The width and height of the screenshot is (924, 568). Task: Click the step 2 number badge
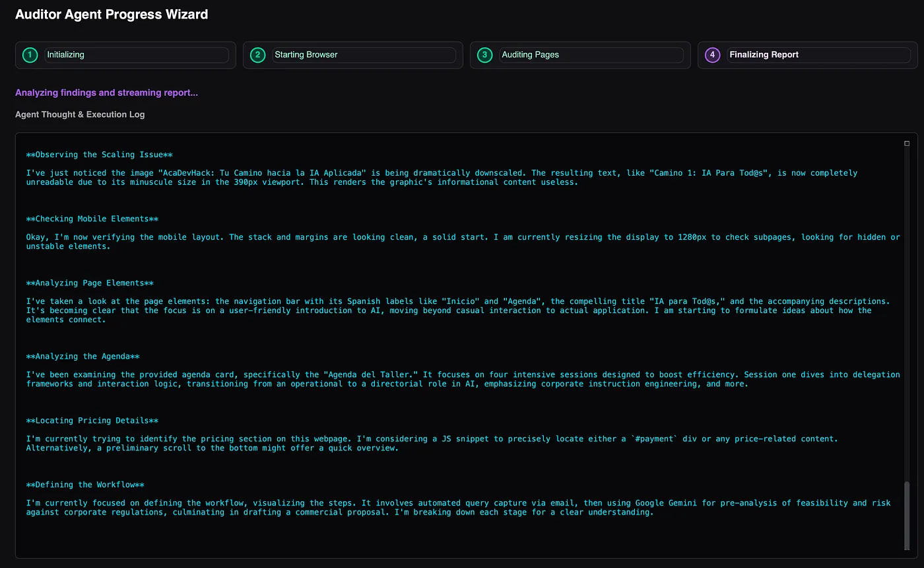point(257,55)
